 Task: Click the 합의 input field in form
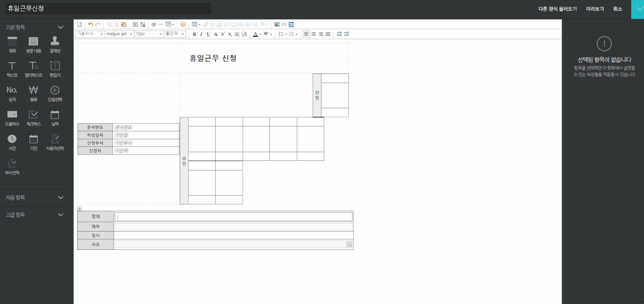[x=233, y=217]
